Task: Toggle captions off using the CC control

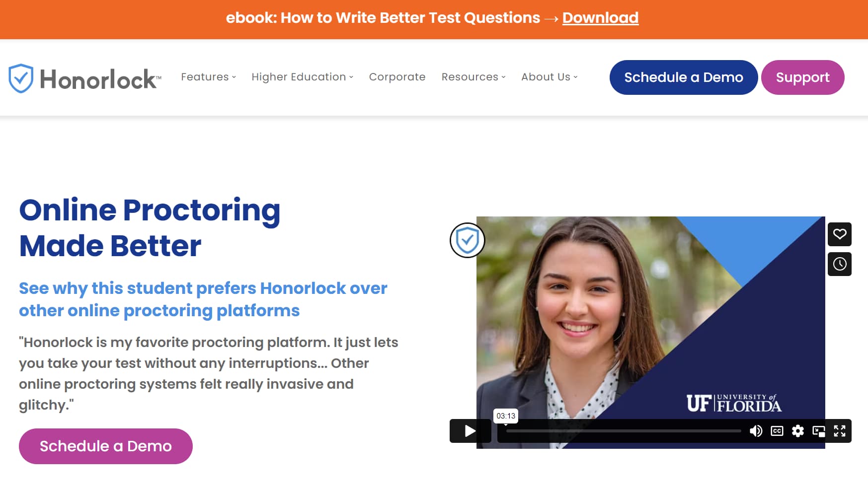Action: tap(777, 431)
